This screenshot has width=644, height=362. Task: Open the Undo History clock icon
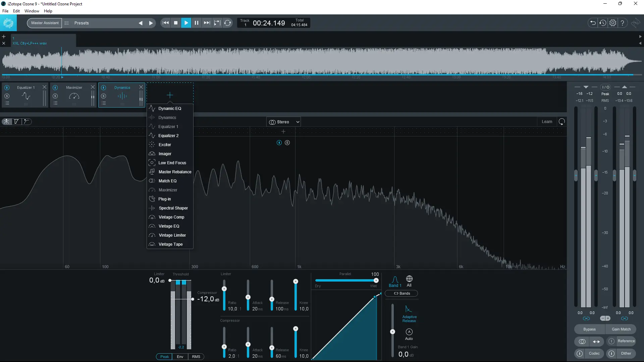603,23
